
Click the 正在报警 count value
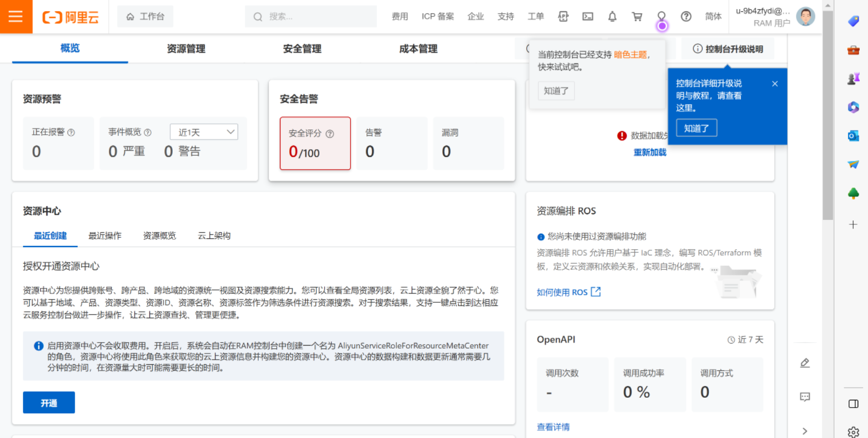coord(37,152)
